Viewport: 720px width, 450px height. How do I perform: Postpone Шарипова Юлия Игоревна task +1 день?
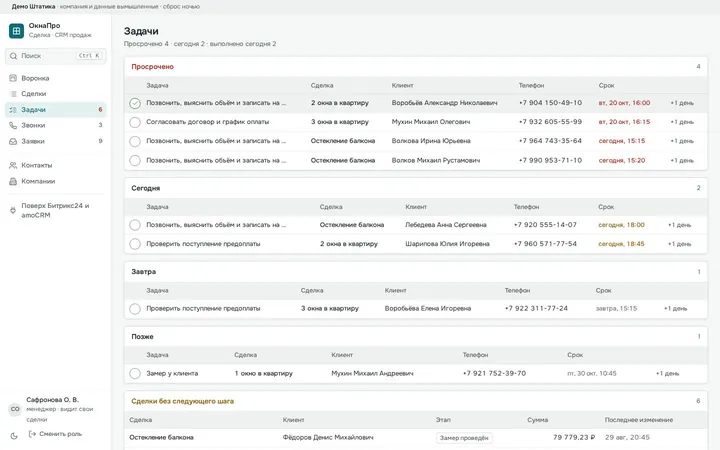679,244
